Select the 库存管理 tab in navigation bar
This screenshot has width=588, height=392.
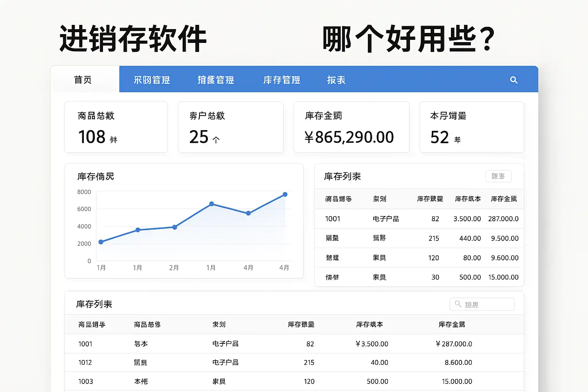(282, 80)
